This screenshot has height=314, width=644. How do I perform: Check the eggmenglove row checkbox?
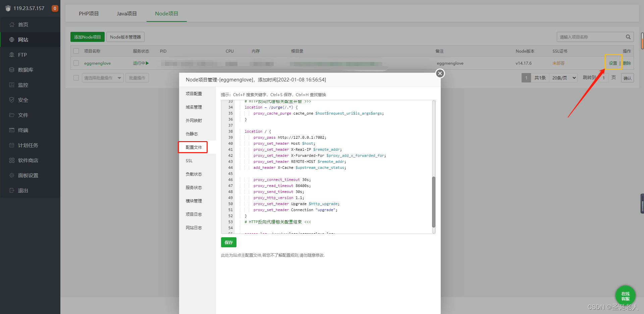(76, 63)
